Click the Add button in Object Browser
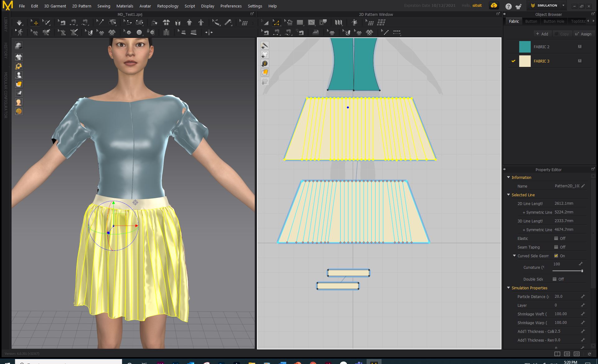Image resolution: width=598 pixels, height=364 pixels. (543, 34)
